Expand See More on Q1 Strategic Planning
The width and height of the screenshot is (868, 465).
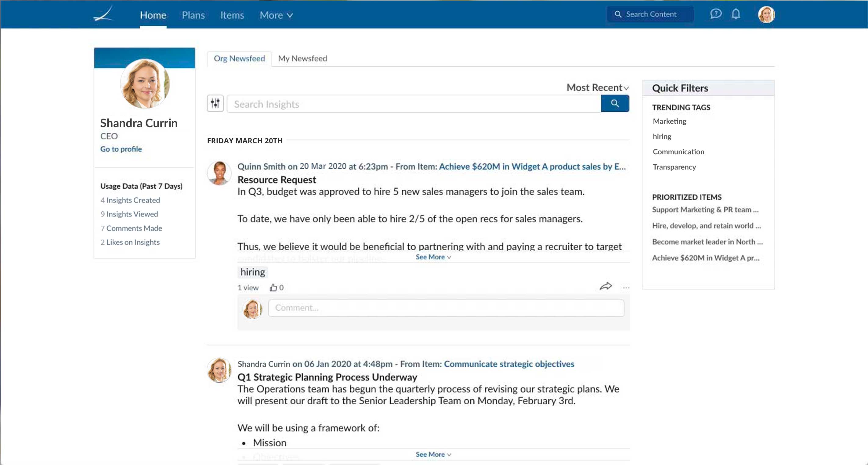pos(433,454)
